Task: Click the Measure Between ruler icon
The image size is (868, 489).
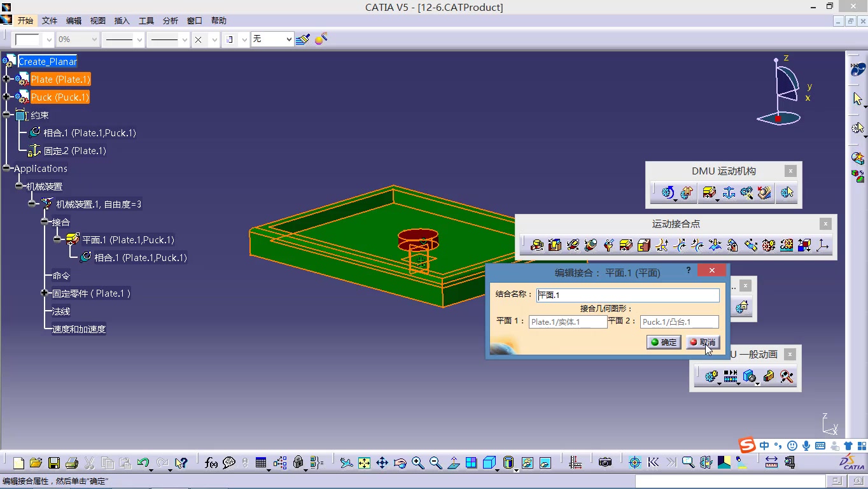Action: pos(771,463)
